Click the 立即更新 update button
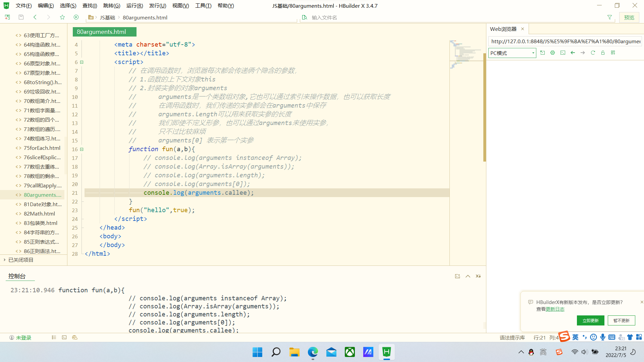Viewport: 644px width, 362px height. click(590, 320)
